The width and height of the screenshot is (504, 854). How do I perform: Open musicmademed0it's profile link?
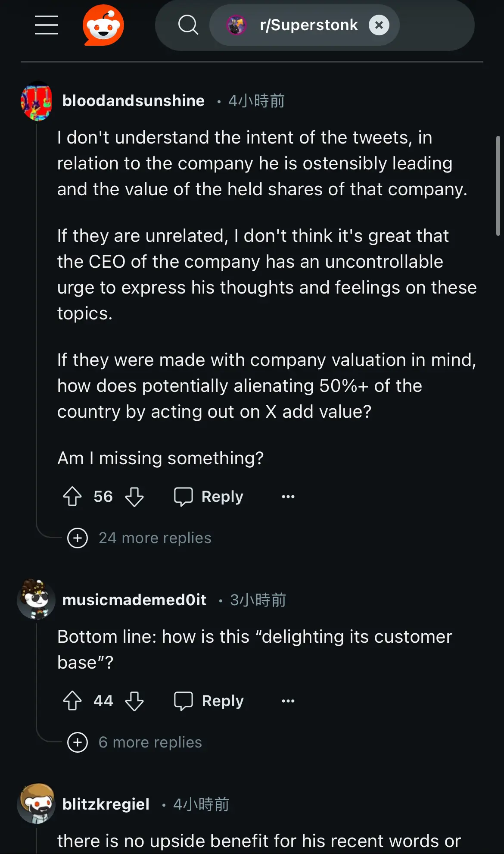click(x=134, y=600)
